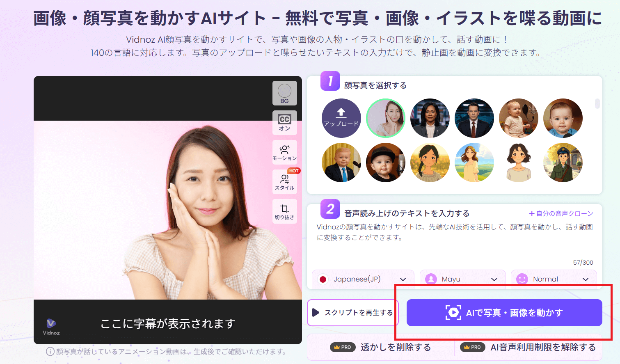Click the アップロード avatar upload circle
This screenshot has height=364, width=620.
point(341,118)
